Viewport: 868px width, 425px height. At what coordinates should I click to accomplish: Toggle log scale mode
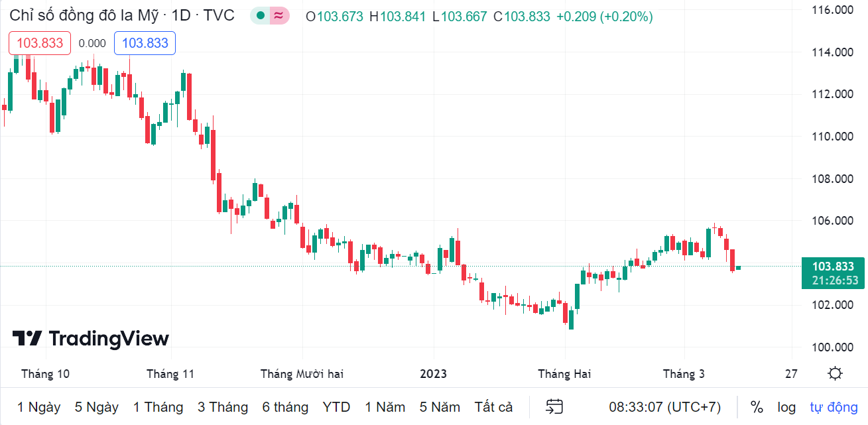coord(786,407)
